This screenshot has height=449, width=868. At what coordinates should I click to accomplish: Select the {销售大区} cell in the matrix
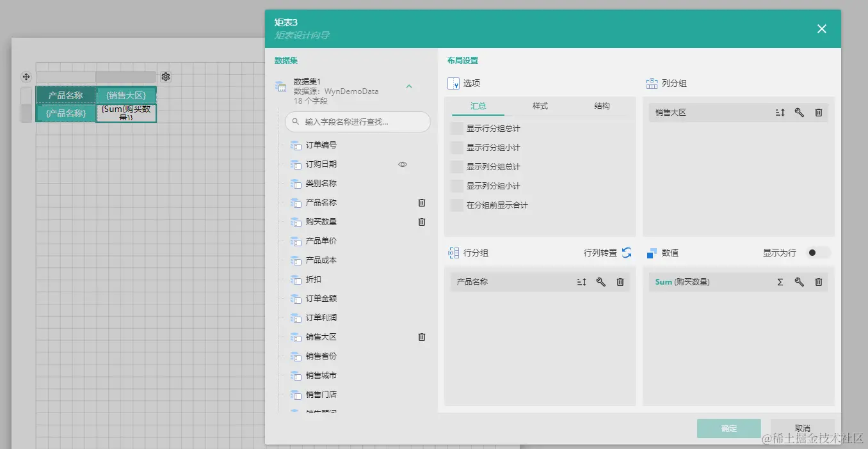click(126, 95)
